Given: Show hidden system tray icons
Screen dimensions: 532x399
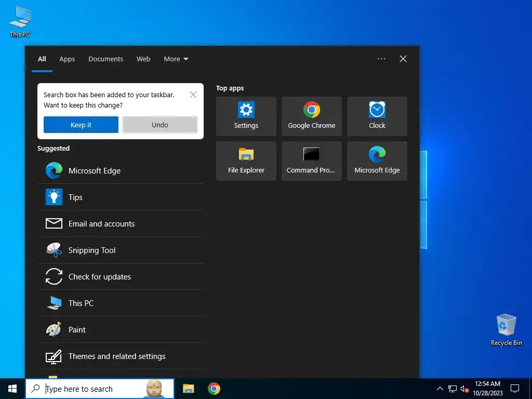Looking at the screenshot, I should 440,389.
